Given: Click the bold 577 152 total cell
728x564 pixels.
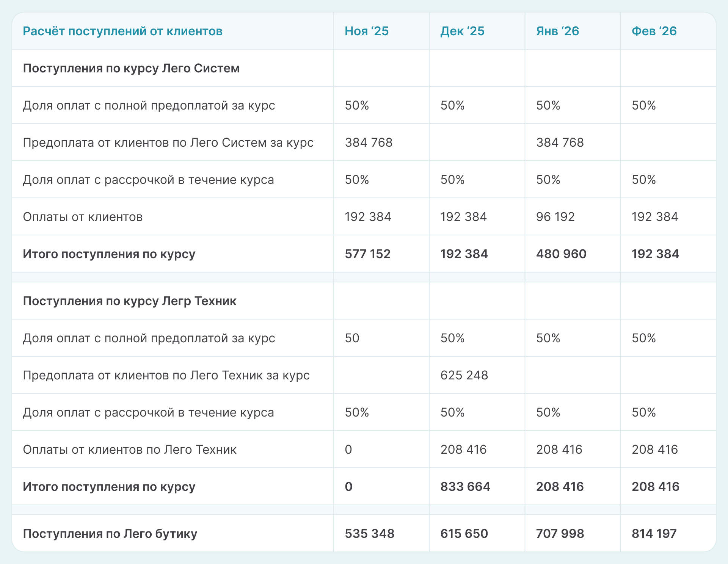Looking at the screenshot, I should 367,254.
